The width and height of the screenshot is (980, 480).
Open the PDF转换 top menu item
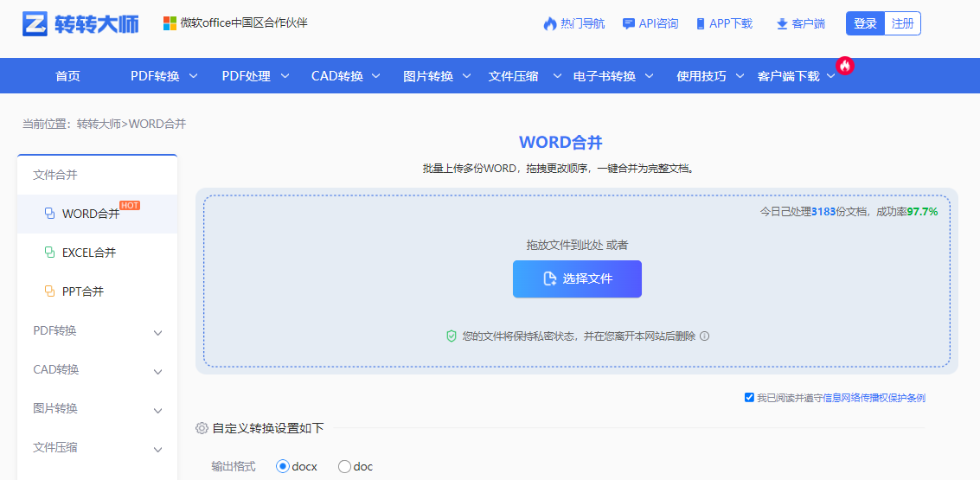(155, 76)
